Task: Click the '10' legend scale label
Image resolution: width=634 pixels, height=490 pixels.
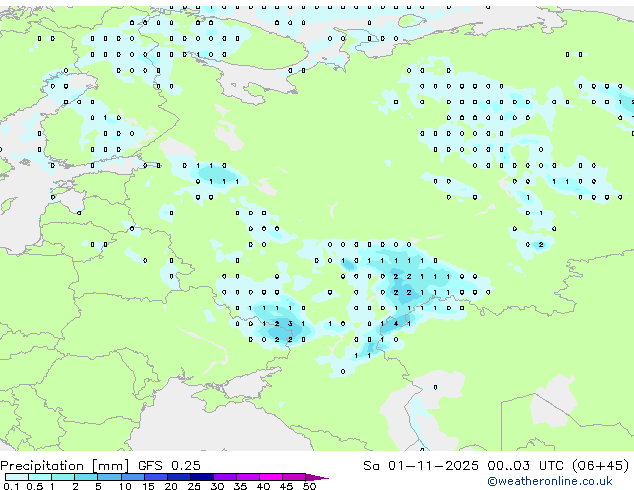Action: coord(125,486)
